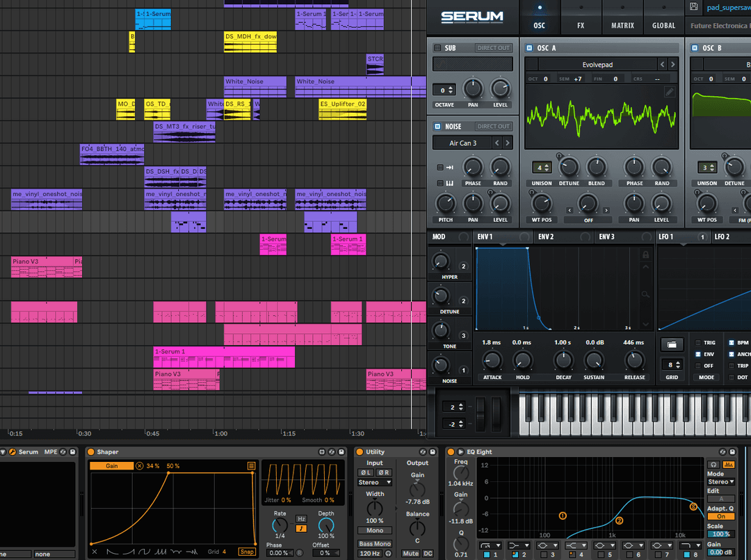Open filter type dropdown for EQ band 1
Viewport: 751px width, 560px height.
point(490,545)
